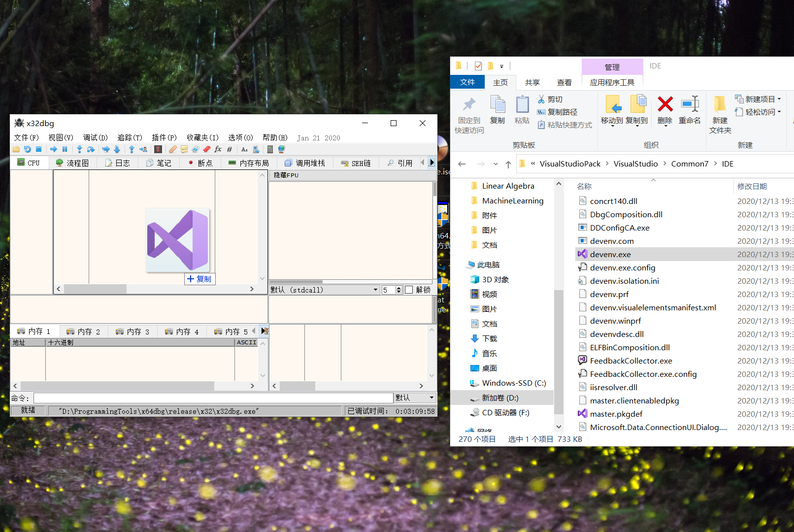The image size is (794, 532).
Task: Open the 插件(P) menu
Action: click(x=164, y=137)
